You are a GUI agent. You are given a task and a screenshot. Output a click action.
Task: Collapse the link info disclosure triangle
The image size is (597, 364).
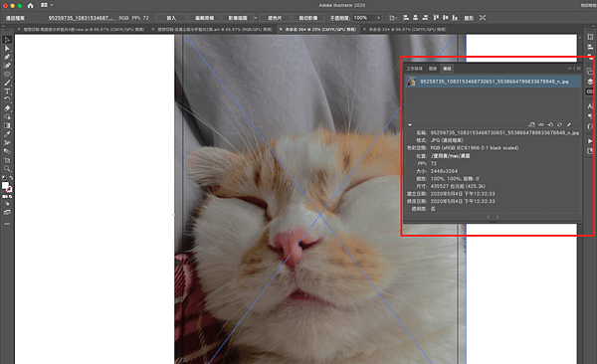[x=410, y=124]
